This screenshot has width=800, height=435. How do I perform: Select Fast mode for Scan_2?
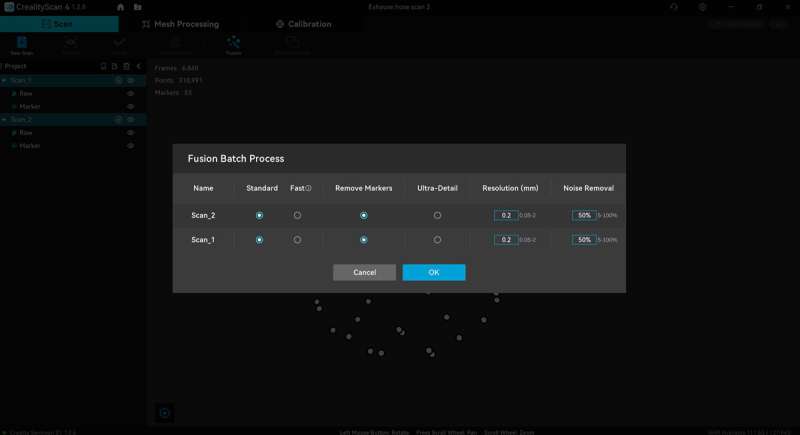coord(297,215)
